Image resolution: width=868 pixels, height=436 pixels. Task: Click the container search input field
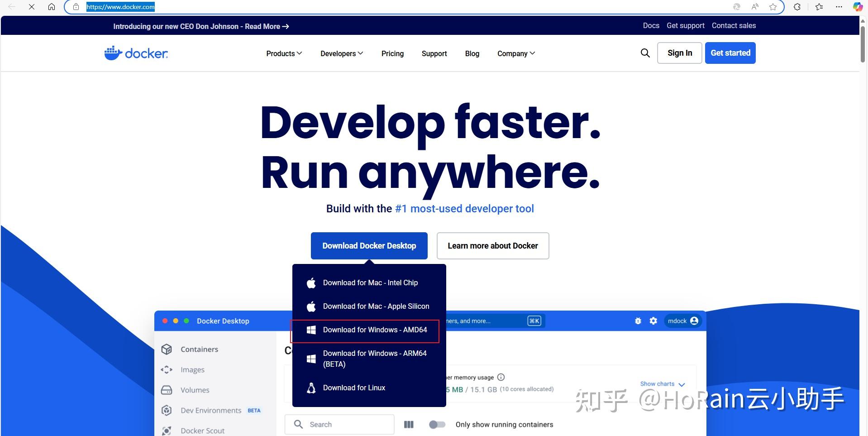click(x=344, y=424)
